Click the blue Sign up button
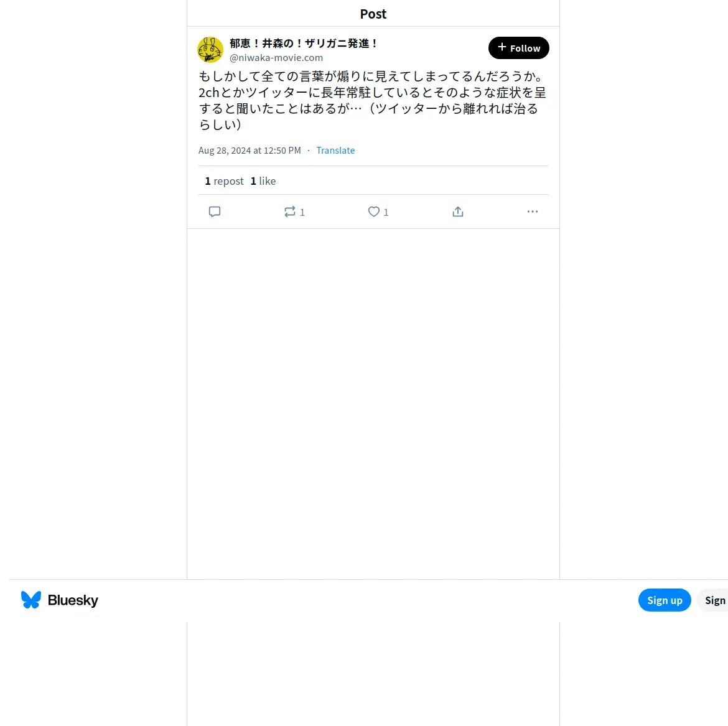The height and width of the screenshot is (726, 728). [665, 600]
